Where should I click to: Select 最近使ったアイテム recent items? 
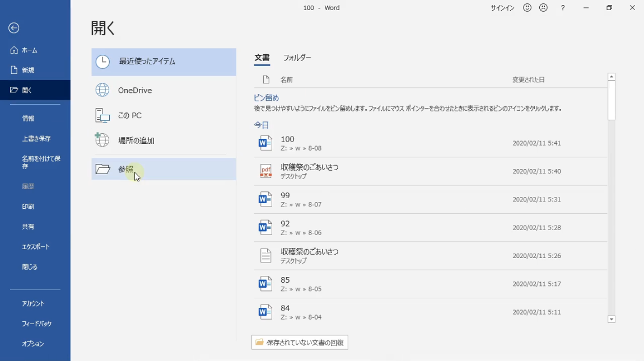[x=147, y=62]
